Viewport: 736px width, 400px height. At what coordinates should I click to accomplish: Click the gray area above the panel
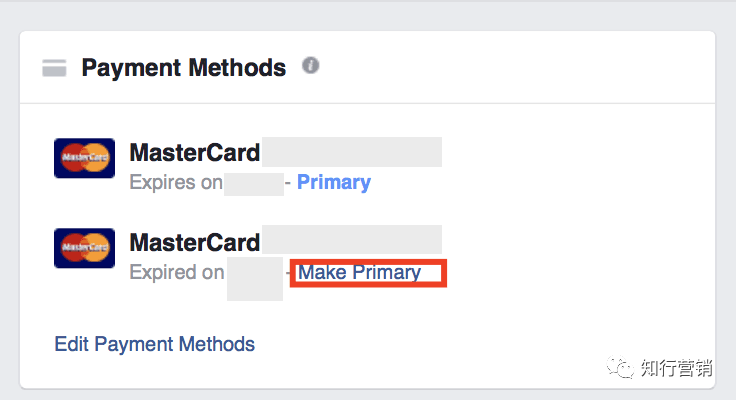point(368,15)
